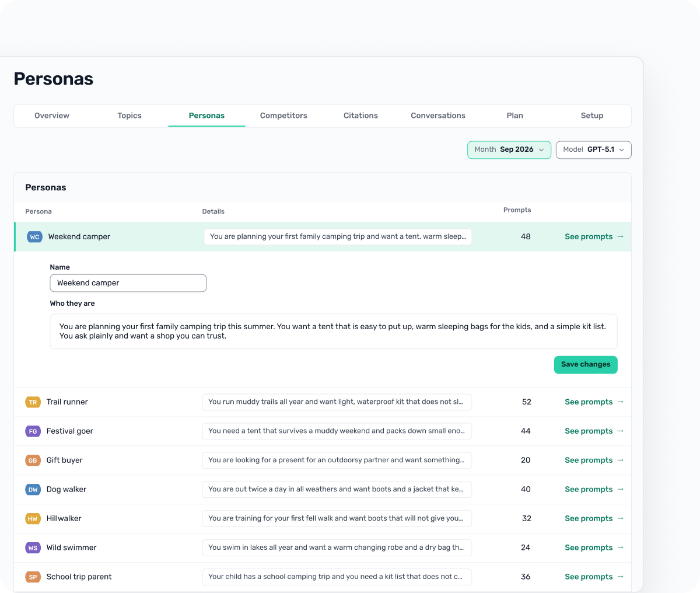Switch to the Plan tab
Screen dimensions: 700x593
point(515,116)
